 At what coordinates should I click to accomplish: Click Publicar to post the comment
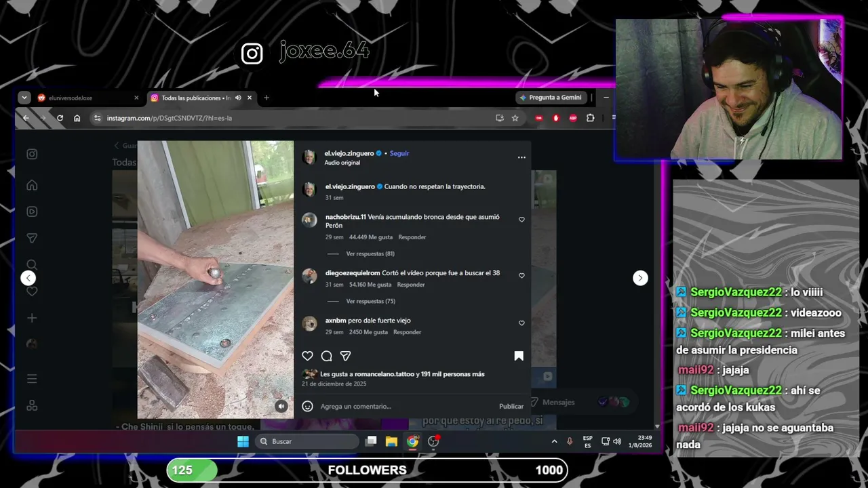pyautogui.click(x=511, y=406)
